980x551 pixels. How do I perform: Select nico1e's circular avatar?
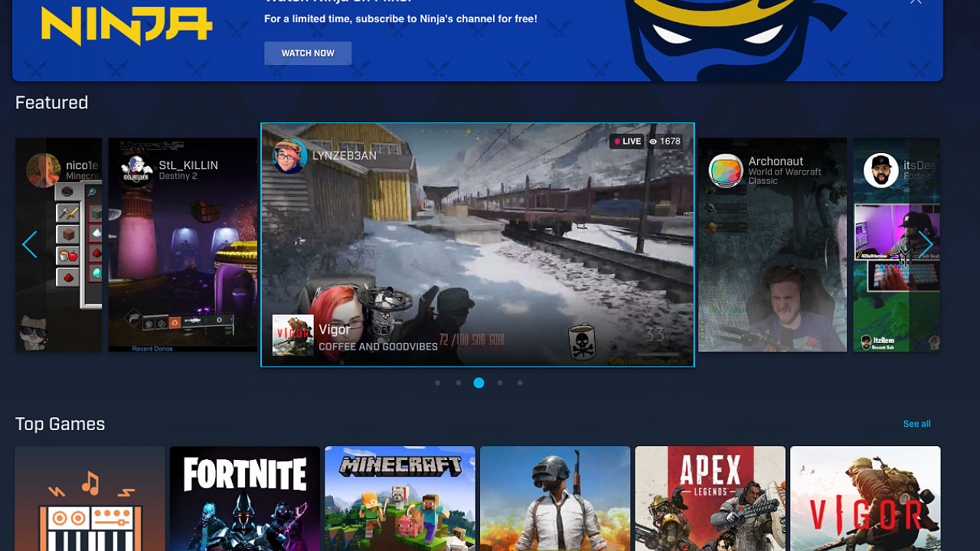pos(44,169)
